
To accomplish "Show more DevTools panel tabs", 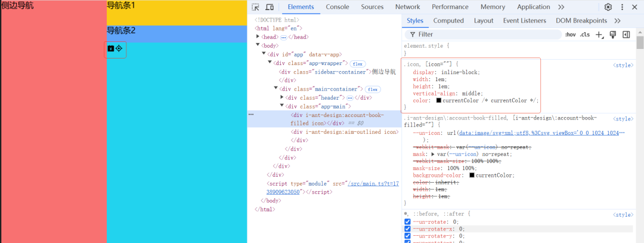I will click(561, 7).
